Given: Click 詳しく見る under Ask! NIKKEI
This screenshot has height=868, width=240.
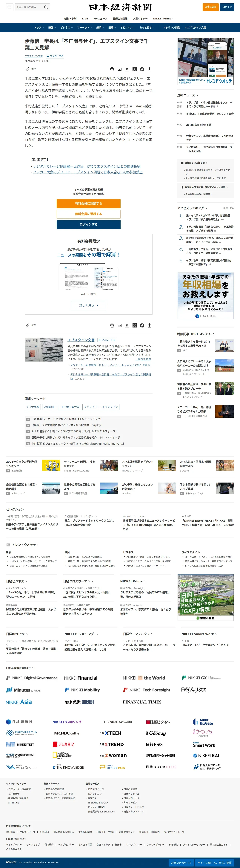Looking at the screenshot, I should [89, 305].
